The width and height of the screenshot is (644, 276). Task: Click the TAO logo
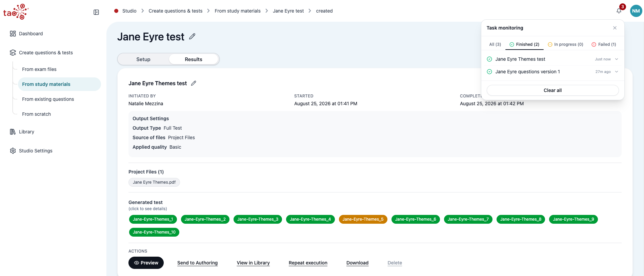click(x=16, y=12)
